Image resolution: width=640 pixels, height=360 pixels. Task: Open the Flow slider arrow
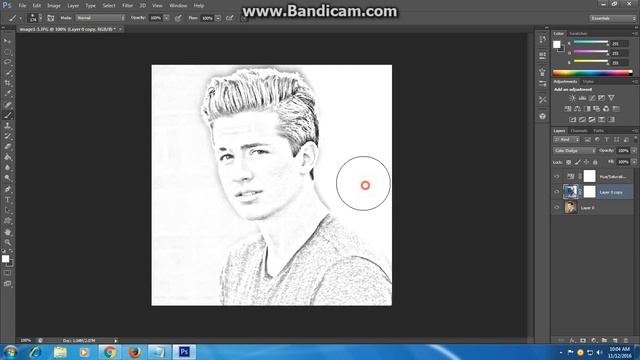click(218, 18)
